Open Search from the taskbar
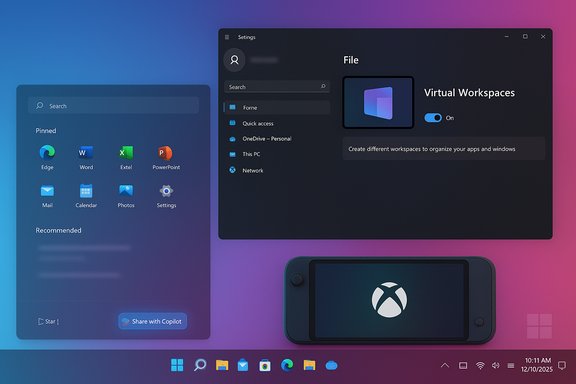The image size is (576, 384). point(200,365)
